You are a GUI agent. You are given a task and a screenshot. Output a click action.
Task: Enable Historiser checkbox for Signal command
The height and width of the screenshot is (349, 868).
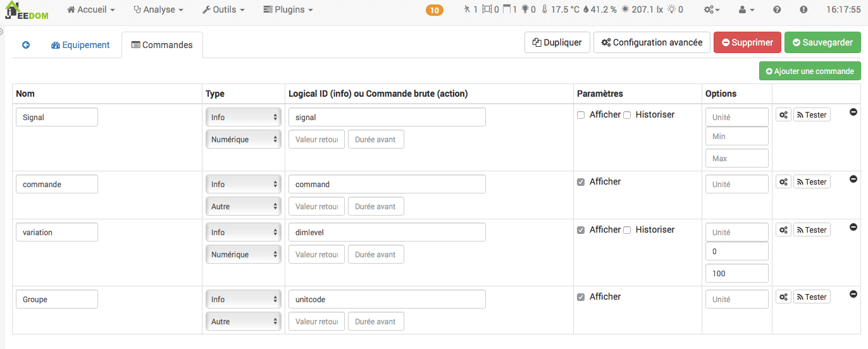pyautogui.click(x=627, y=115)
